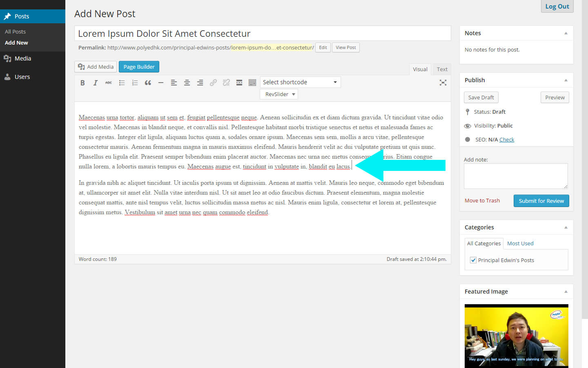Click the Add Media button
The height and width of the screenshot is (368, 588).
point(96,67)
